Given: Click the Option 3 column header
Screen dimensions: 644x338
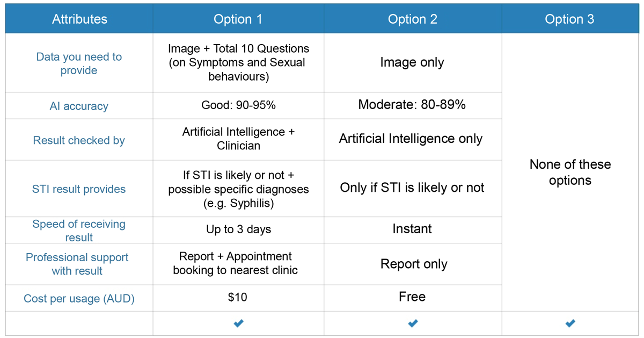Looking at the screenshot, I should coord(570,19).
